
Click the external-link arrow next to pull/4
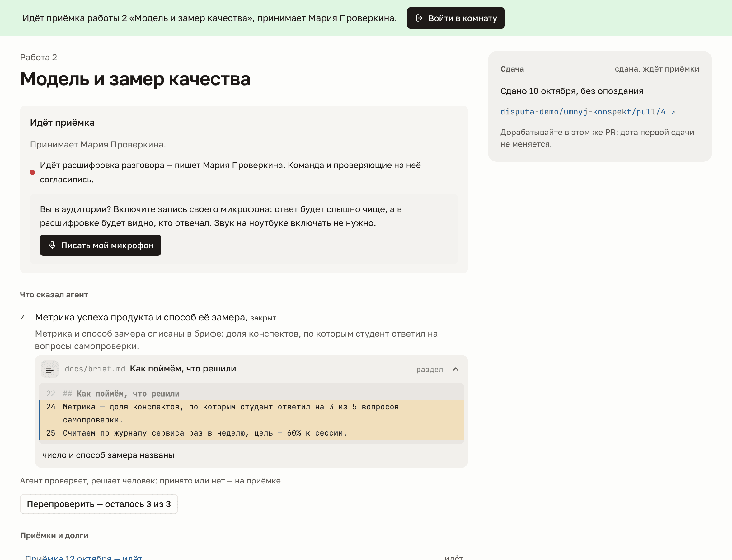673,112
